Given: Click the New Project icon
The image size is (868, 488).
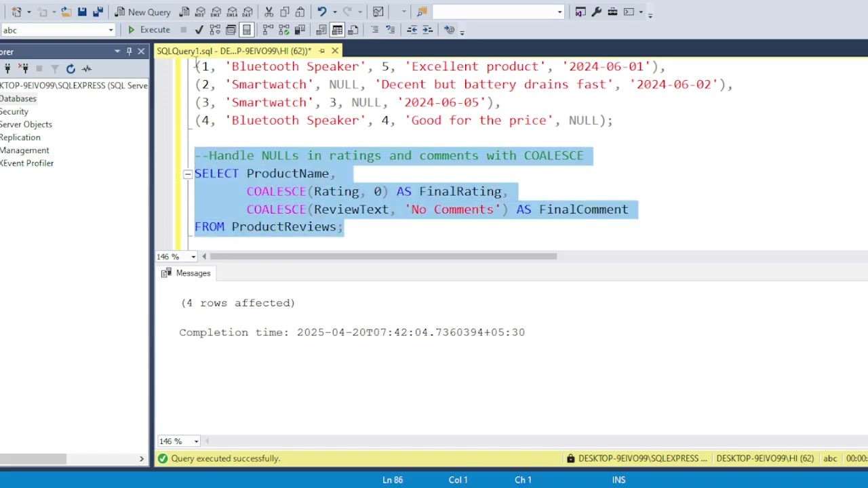Looking at the screenshot, I should [16, 12].
